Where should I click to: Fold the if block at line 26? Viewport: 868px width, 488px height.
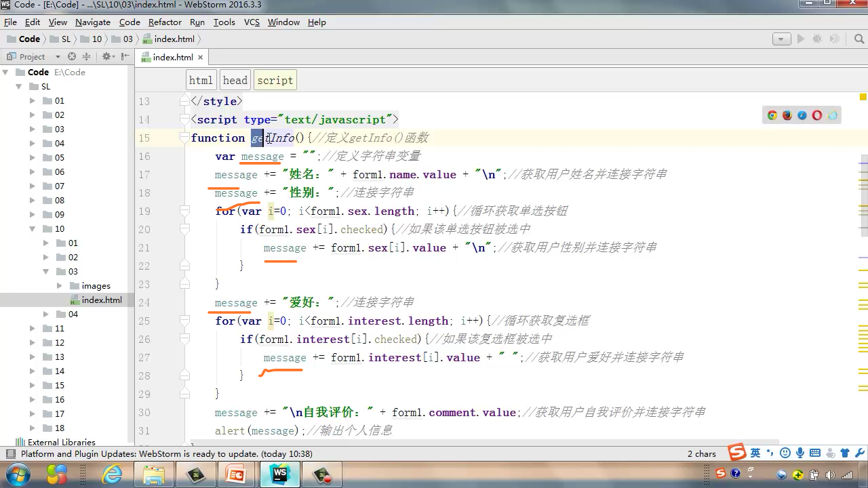[184, 340]
